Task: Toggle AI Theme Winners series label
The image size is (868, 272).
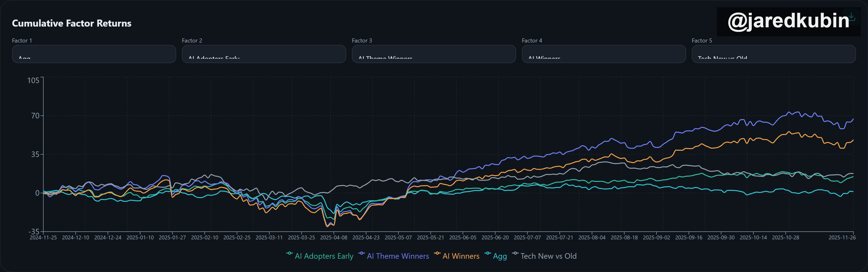Action: click(398, 256)
